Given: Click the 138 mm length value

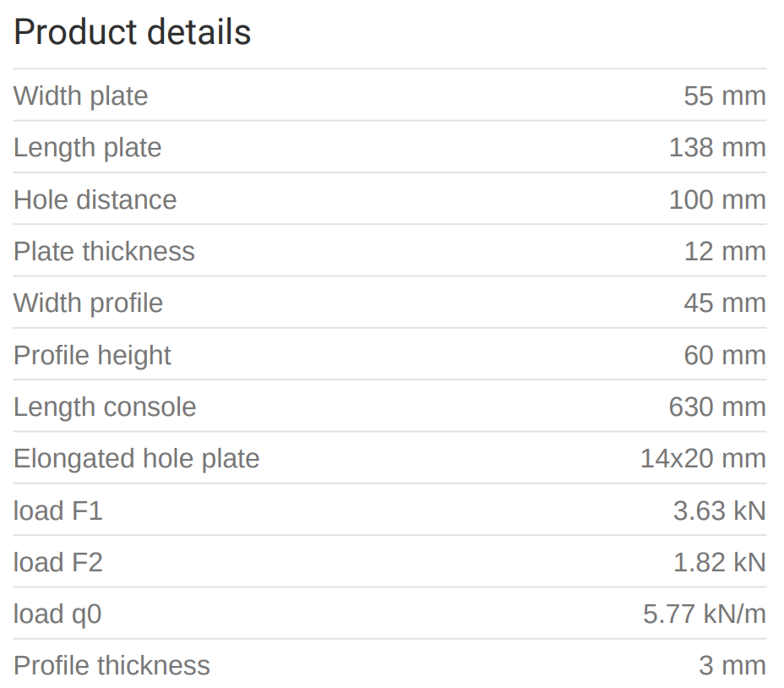Looking at the screenshot, I should (x=716, y=148).
